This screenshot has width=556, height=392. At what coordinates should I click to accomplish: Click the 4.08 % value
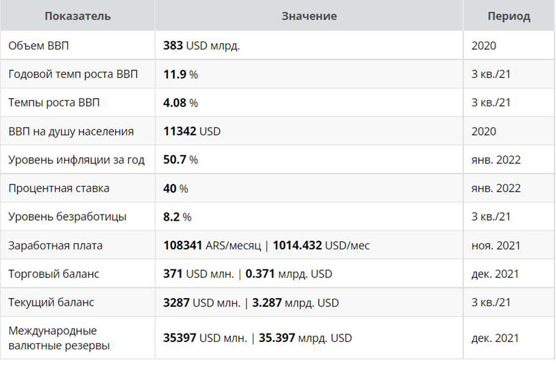pos(181,102)
